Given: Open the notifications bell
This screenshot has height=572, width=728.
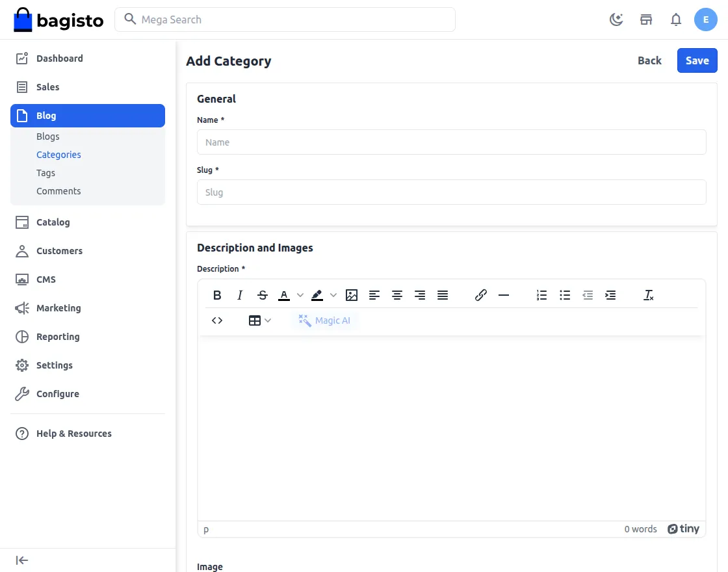Looking at the screenshot, I should (x=676, y=19).
